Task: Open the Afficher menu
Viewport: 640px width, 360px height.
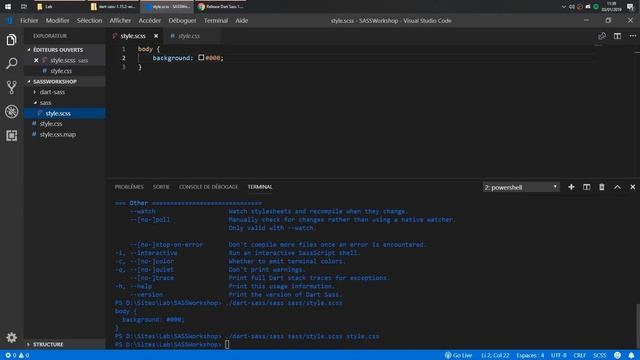Action: pyautogui.click(x=120, y=20)
